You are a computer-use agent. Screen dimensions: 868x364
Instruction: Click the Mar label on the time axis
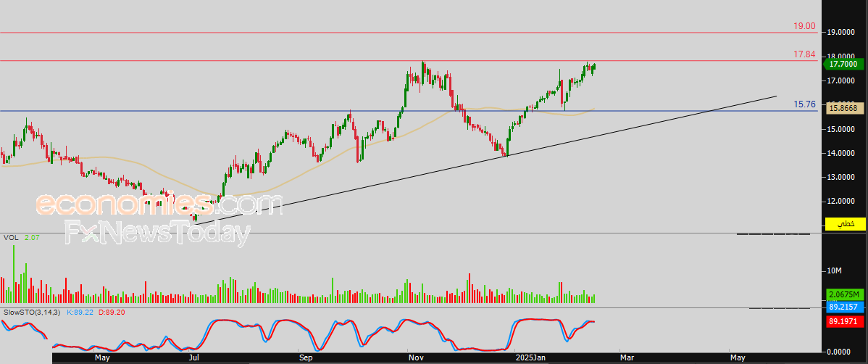click(627, 358)
